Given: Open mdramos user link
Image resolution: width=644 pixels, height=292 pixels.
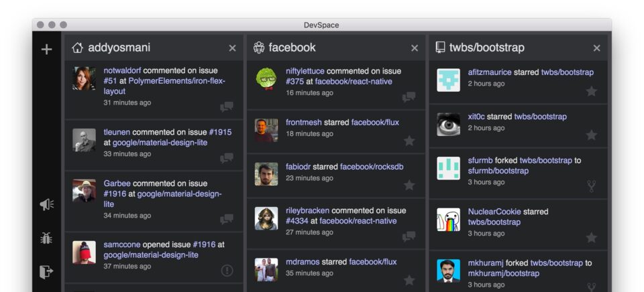Looking at the screenshot, I should coord(303,262).
